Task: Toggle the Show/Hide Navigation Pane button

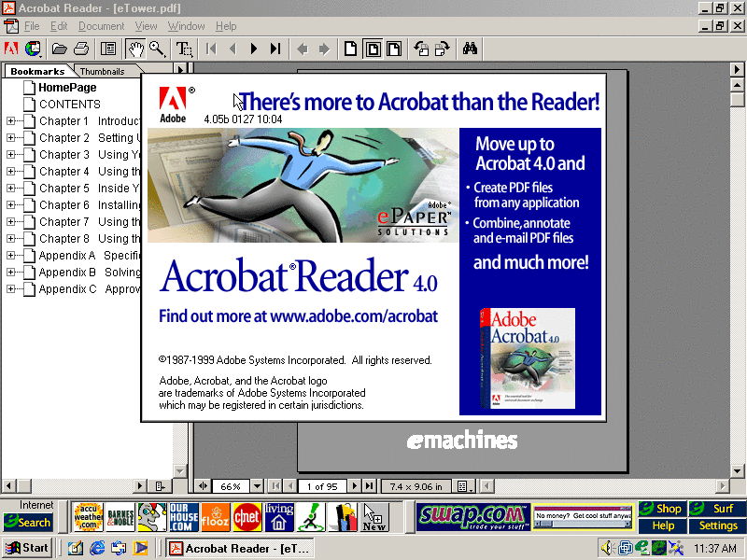Action: pyautogui.click(x=108, y=49)
